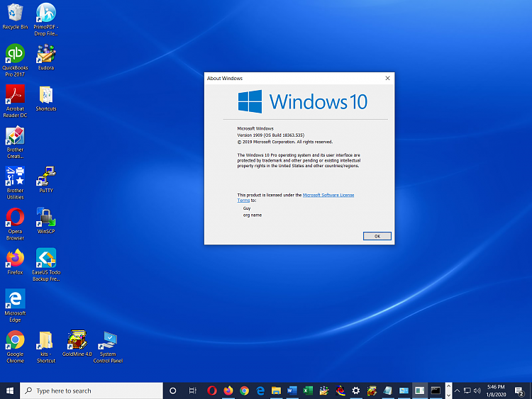Launch Chrome from the taskbar

(x=244, y=391)
